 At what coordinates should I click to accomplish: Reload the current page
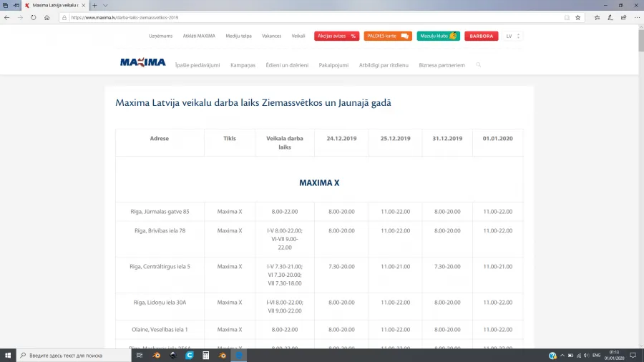(x=33, y=18)
